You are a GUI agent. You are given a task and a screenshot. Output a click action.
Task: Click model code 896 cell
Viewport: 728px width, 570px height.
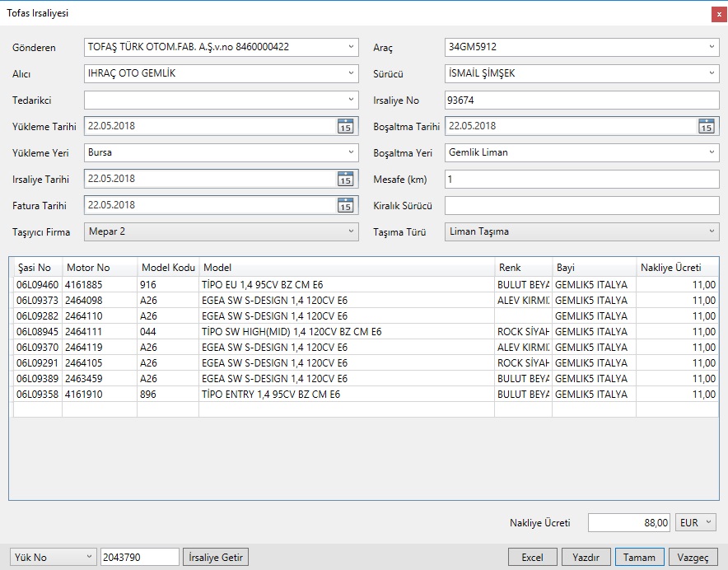coord(168,395)
